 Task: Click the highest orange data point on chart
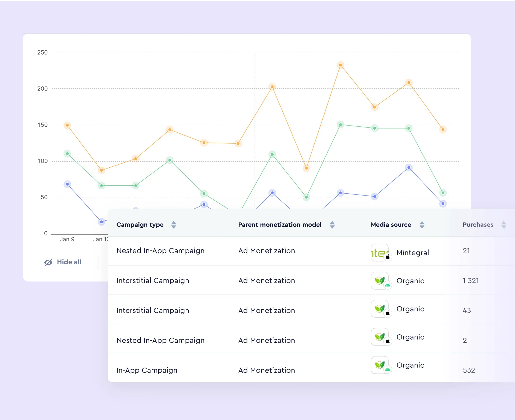click(x=340, y=65)
